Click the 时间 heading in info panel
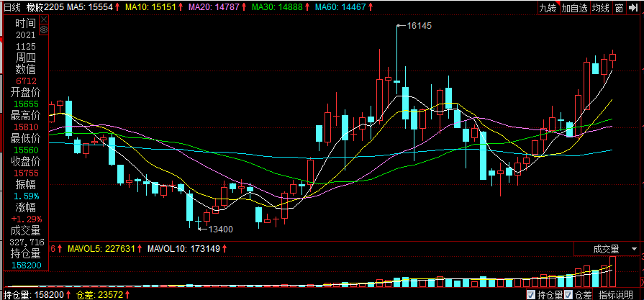This screenshot has width=644, height=300. (26, 24)
